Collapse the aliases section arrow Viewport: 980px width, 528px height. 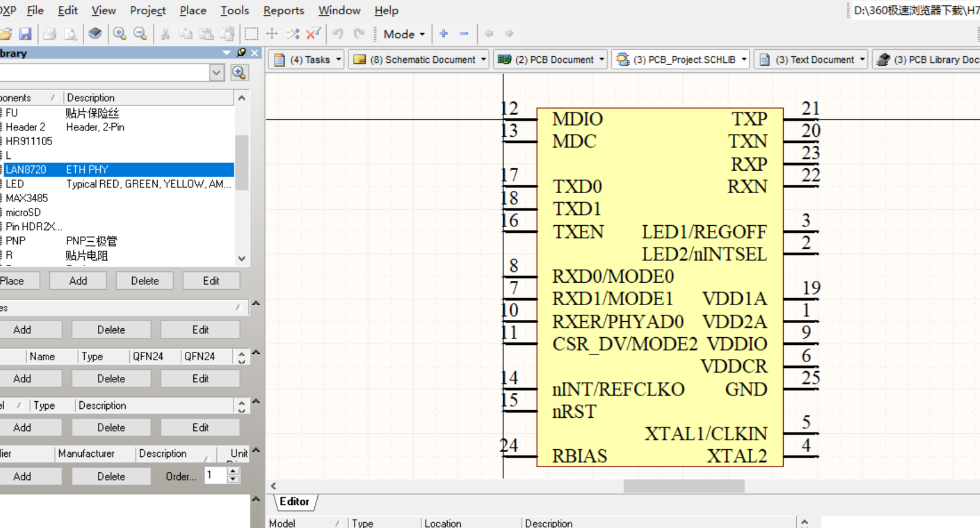coord(256,303)
